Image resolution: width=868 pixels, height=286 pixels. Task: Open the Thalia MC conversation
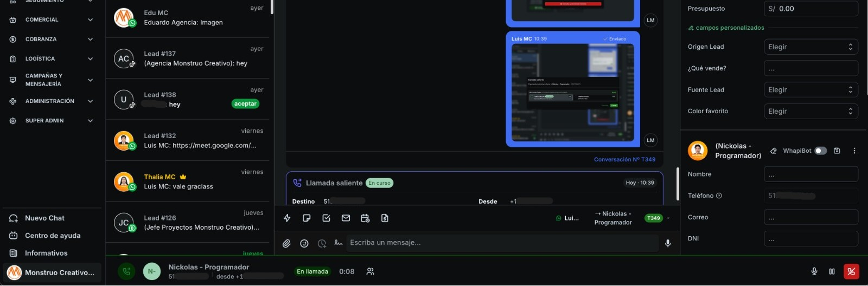tap(187, 181)
